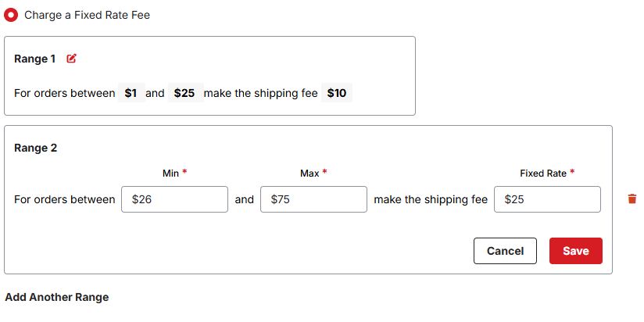The image size is (644, 322).
Task: Click the 'For orders between' text in Range 1
Action: [64, 93]
